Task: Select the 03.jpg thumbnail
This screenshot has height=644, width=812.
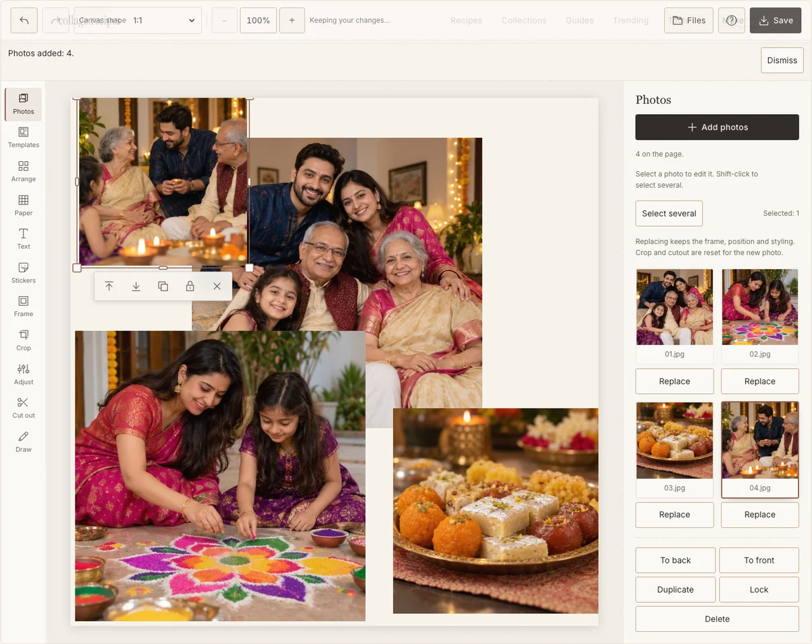Action: click(x=674, y=449)
